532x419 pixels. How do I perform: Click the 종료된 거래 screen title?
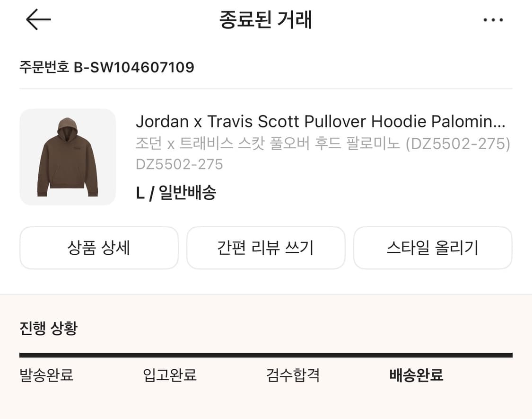pos(266,19)
